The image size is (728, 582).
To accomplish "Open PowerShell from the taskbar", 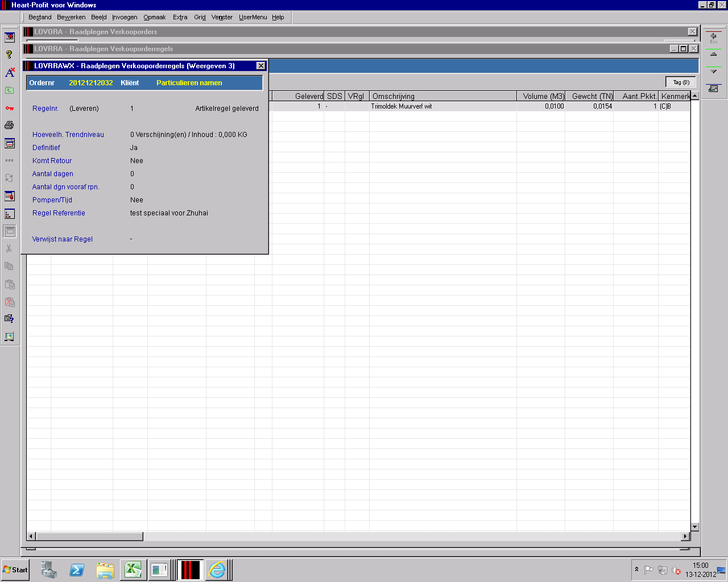I will pos(77,569).
